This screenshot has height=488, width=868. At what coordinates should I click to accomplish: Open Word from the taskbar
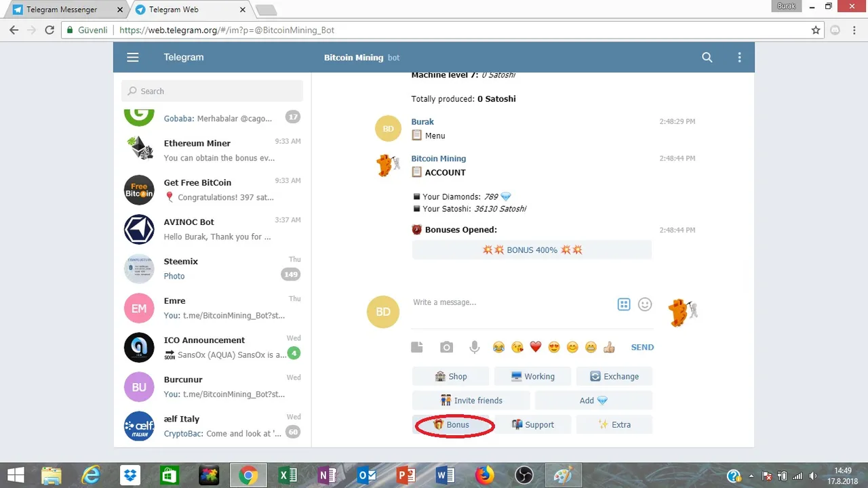pos(446,476)
